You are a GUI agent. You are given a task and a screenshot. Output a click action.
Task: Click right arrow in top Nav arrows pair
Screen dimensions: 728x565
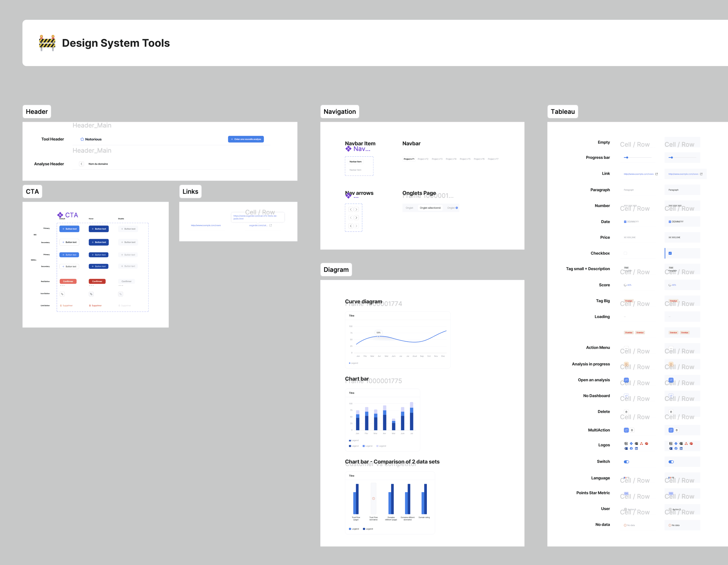pos(356,210)
